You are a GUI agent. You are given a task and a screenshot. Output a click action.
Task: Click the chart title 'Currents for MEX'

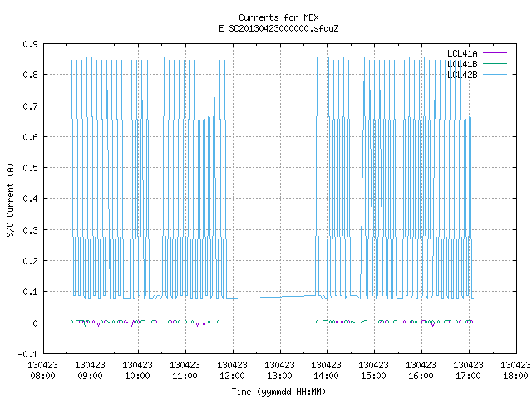pos(278,17)
